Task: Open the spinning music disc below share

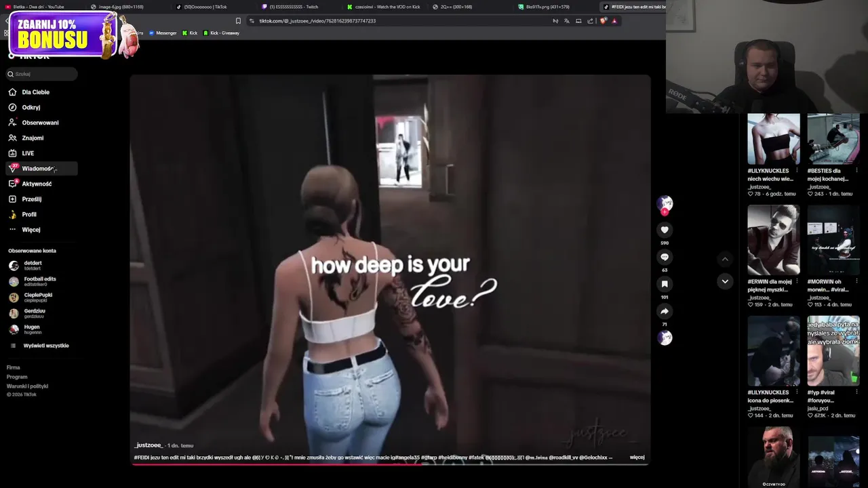Action: pyautogui.click(x=665, y=338)
